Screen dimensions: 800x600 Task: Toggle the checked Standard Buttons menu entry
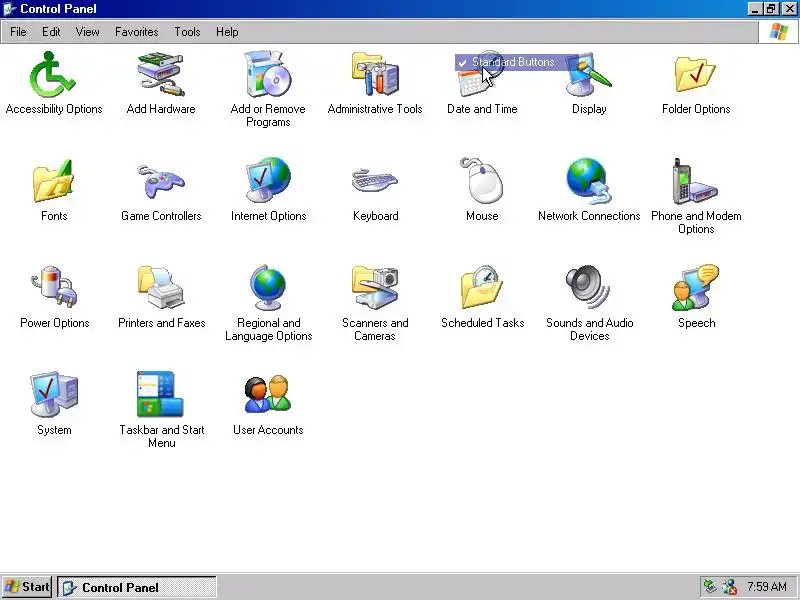tap(516, 62)
